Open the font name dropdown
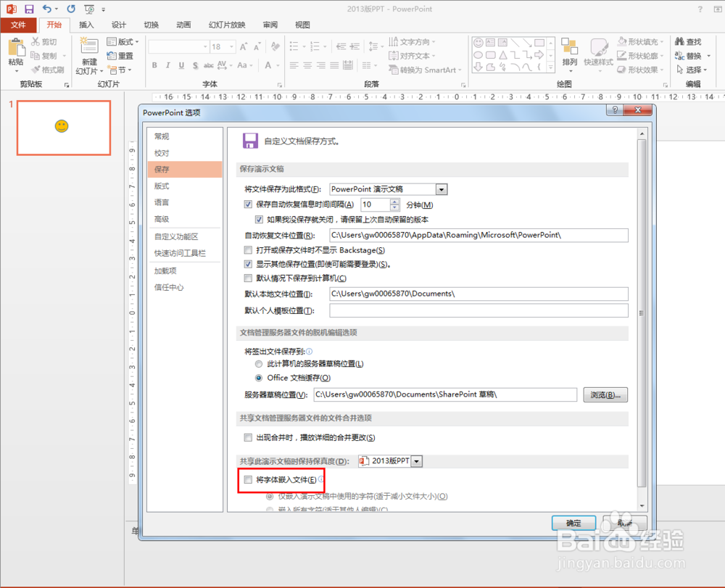The image size is (725, 588). tap(205, 46)
